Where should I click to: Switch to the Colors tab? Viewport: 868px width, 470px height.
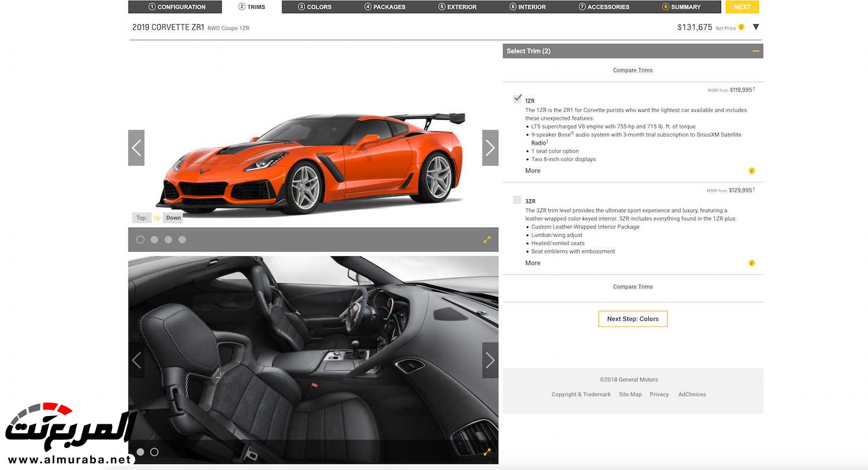point(315,7)
